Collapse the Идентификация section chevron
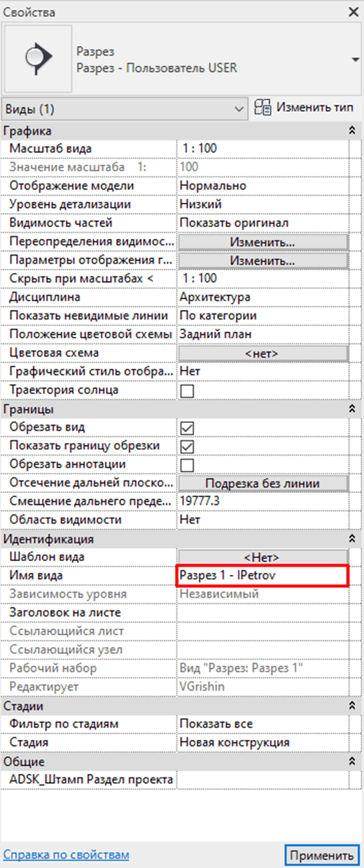Viewport: 364px width, 868px height. click(353, 538)
